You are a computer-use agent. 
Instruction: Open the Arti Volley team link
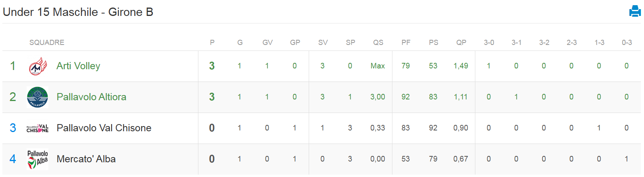78,66
